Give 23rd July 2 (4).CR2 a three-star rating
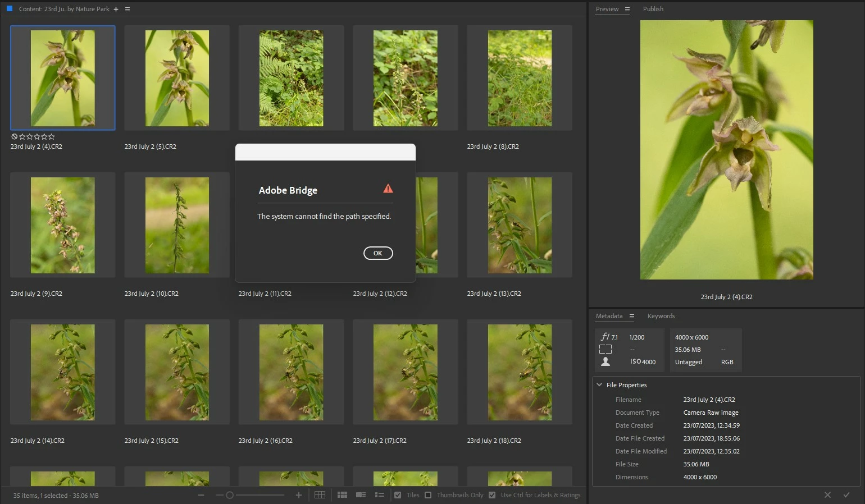865x504 pixels. click(x=37, y=136)
